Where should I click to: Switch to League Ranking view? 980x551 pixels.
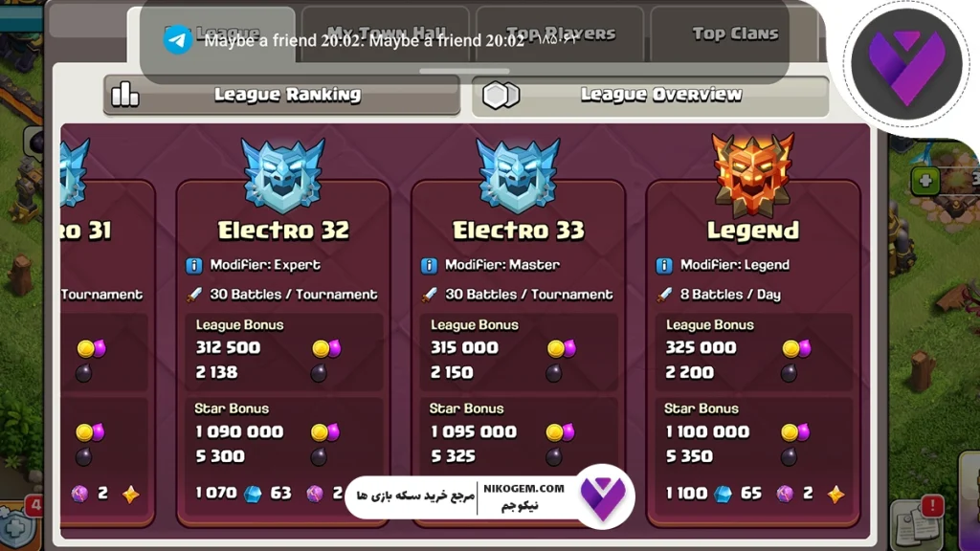tap(282, 95)
